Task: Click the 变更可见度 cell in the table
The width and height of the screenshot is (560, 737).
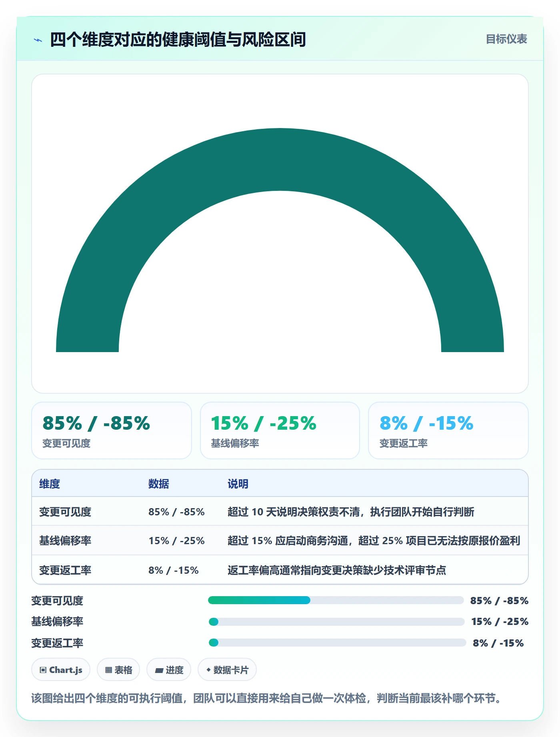Action: pos(65,512)
